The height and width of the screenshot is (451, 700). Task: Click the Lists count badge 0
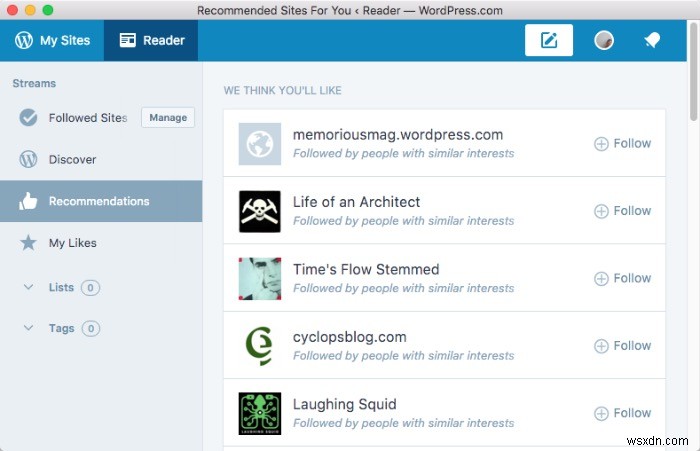click(90, 288)
